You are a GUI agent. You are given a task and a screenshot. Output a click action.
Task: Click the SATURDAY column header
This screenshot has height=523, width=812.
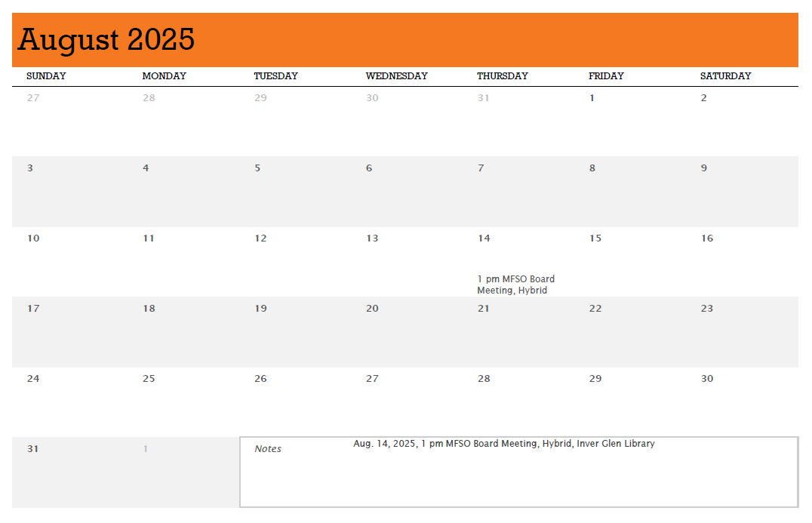[725, 76]
